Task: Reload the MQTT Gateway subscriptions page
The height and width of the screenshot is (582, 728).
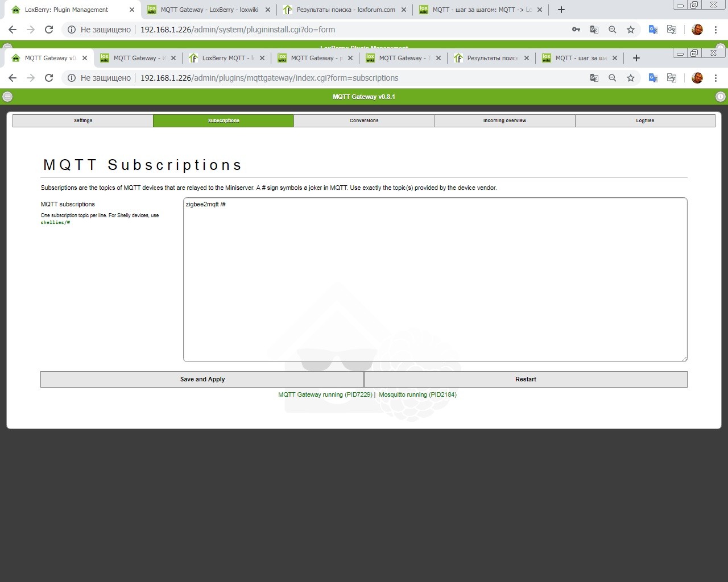Action: click(x=49, y=78)
